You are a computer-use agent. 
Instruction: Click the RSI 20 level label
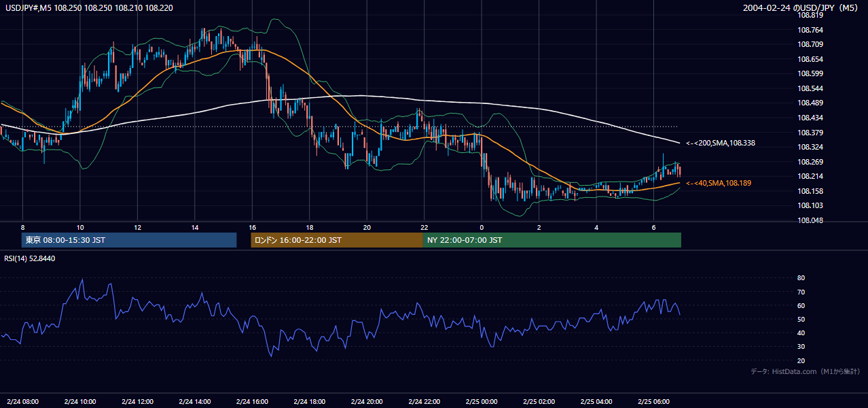(x=801, y=361)
